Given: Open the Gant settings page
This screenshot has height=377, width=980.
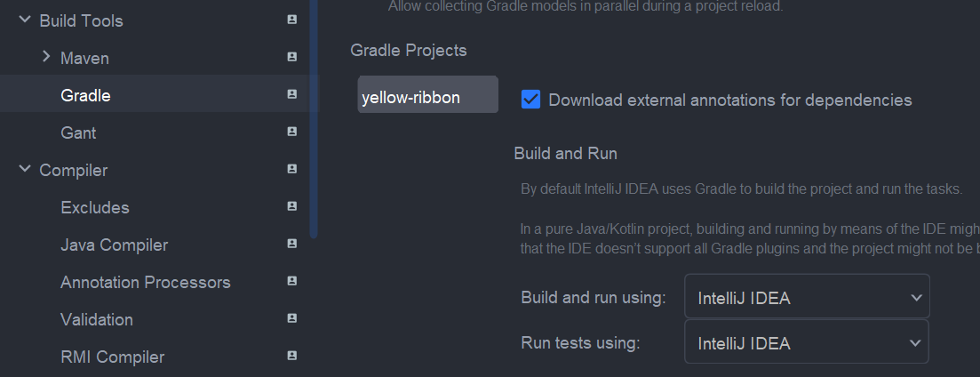Looking at the screenshot, I should point(78,133).
